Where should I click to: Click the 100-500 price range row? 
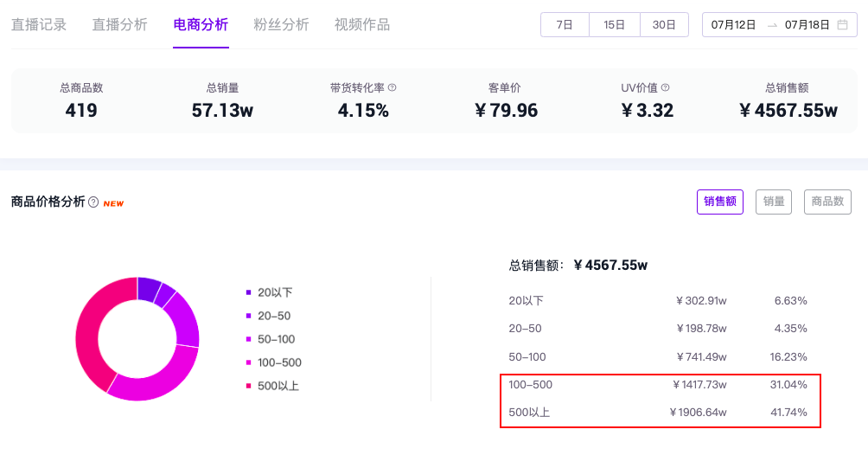click(660, 385)
